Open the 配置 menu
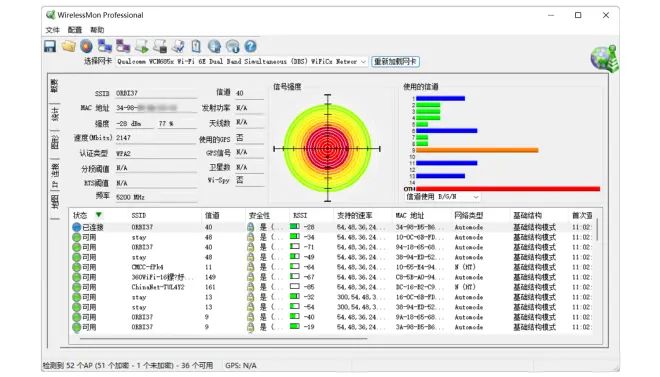Screen dimensions: 660x377 coord(75,30)
